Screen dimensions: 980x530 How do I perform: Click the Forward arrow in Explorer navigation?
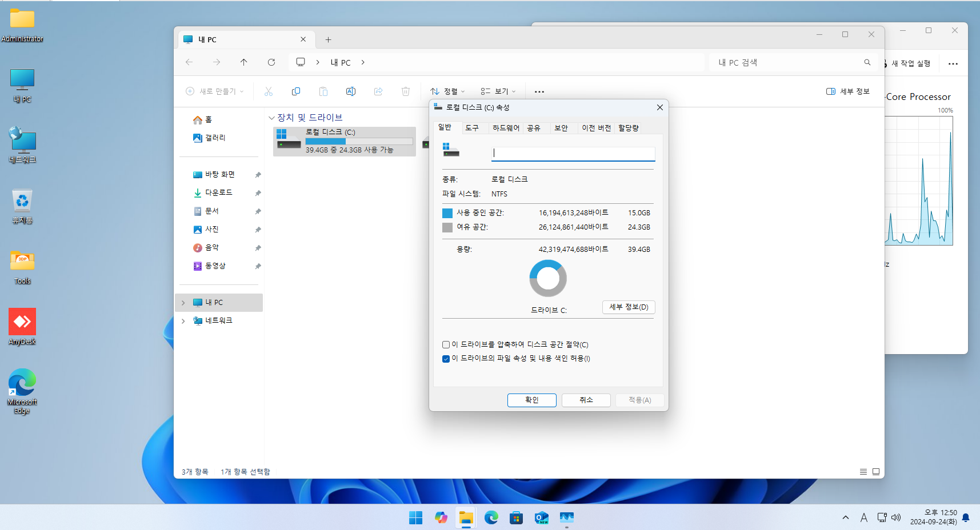(217, 62)
